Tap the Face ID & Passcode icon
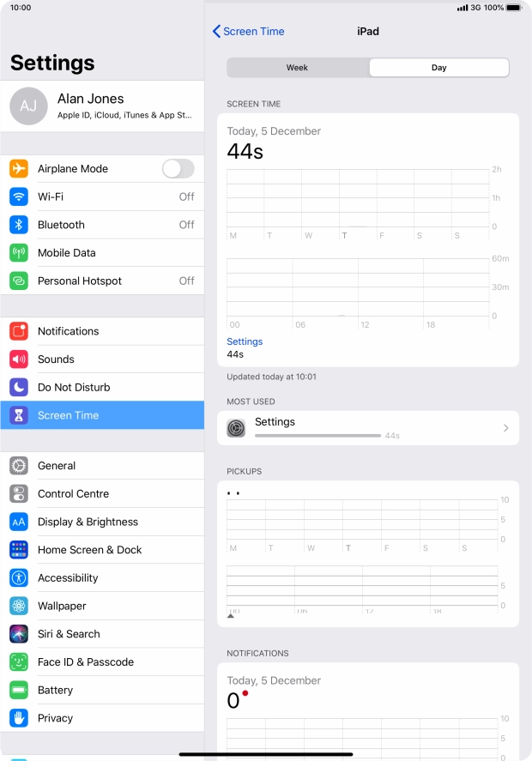This screenshot has height=761, width=532. click(x=19, y=662)
